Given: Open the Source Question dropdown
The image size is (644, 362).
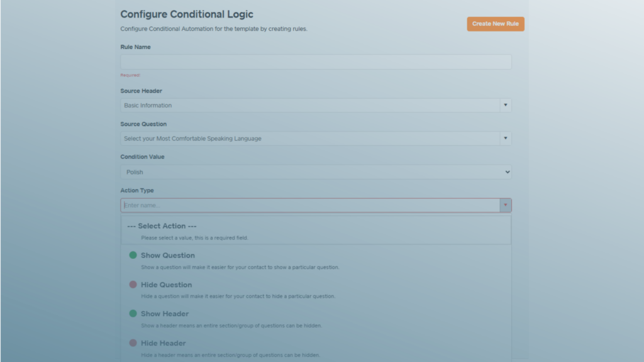Looking at the screenshot, I should point(506,138).
